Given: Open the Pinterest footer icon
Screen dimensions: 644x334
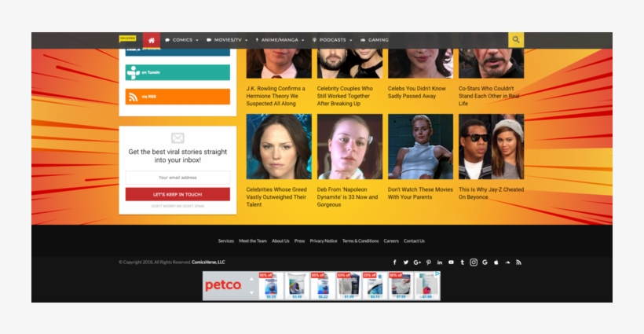Looking at the screenshot, I should (x=428, y=262).
